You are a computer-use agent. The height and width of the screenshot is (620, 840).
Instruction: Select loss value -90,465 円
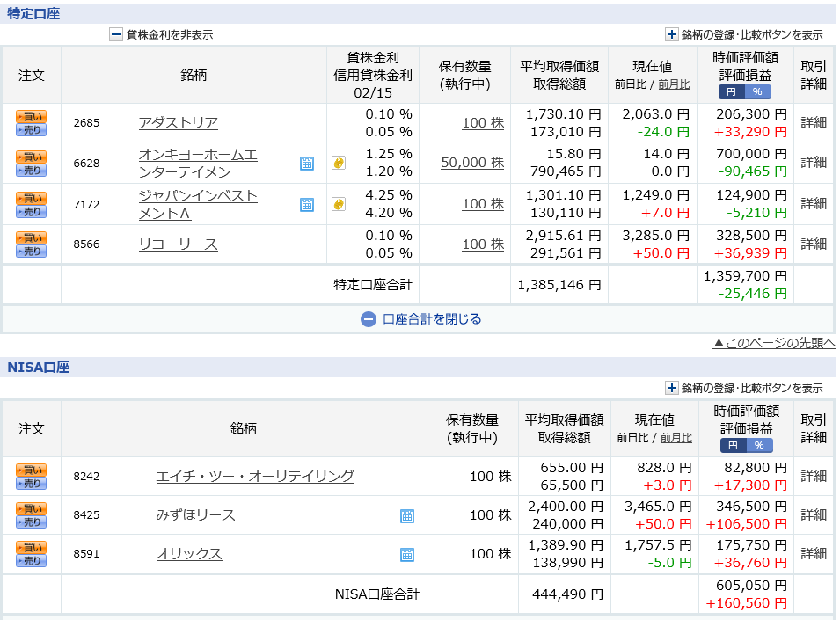point(752,171)
